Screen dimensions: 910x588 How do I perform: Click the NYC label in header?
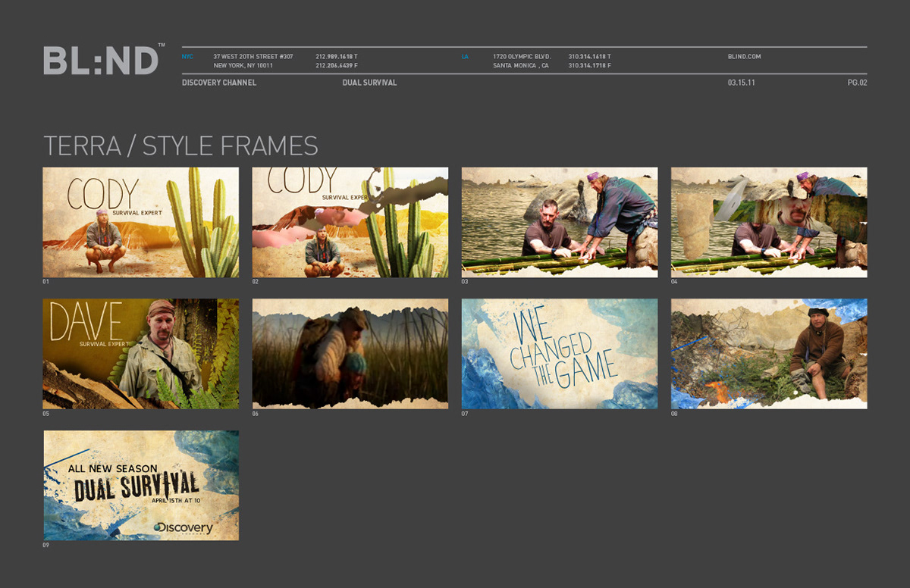click(187, 57)
